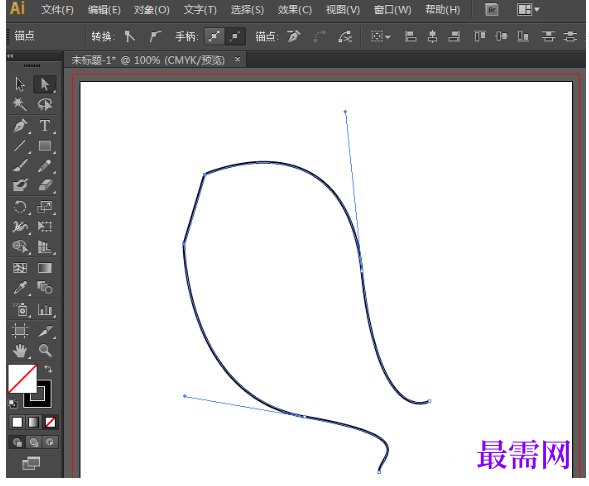Viewport: 589px width, 486px height.
Task: Select the Rotate tool
Action: coord(20,207)
